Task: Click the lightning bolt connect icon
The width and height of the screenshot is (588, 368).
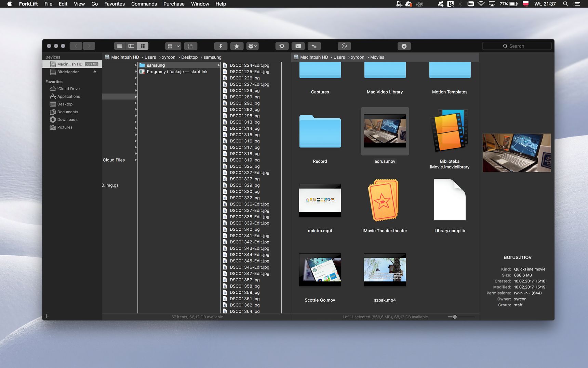Action: [220, 46]
